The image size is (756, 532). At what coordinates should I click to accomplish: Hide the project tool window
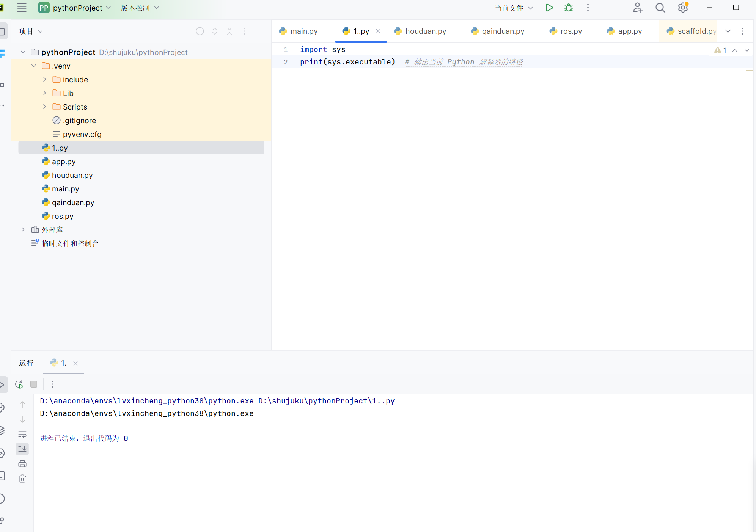pos(259,31)
